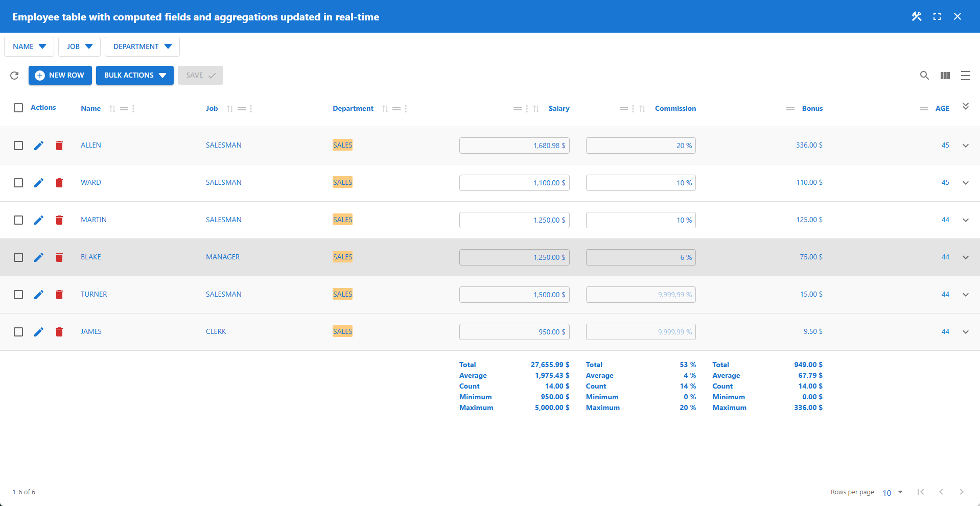
Task: Open the table search magnifier icon
Action: coord(924,76)
